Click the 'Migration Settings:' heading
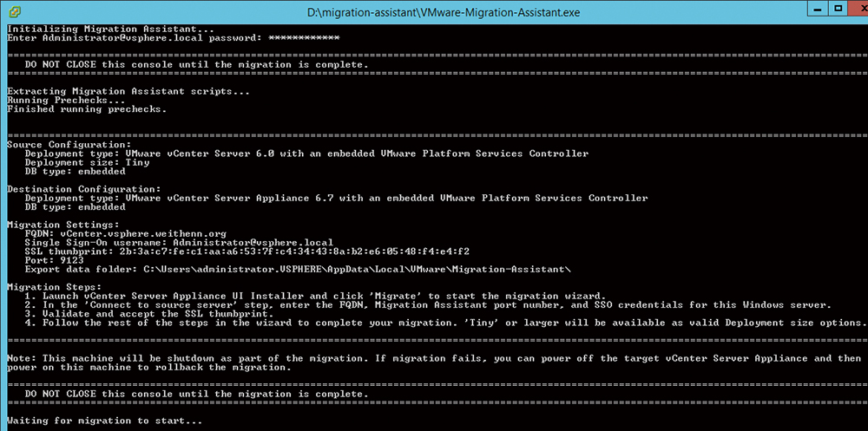Viewport: 868px width, 431px height. (x=63, y=225)
